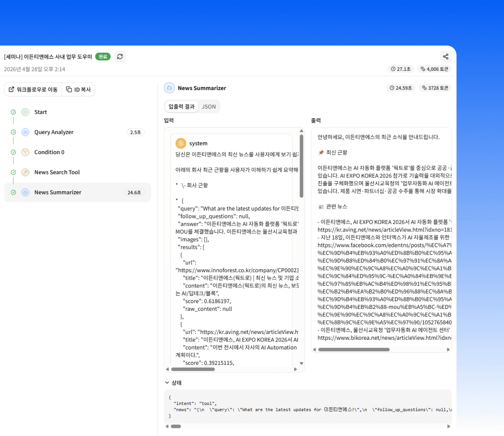Click the output panel horizontal scrollbar thumb
Image resolution: width=504 pixels, height=436 pixels.
[x=354, y=349]
